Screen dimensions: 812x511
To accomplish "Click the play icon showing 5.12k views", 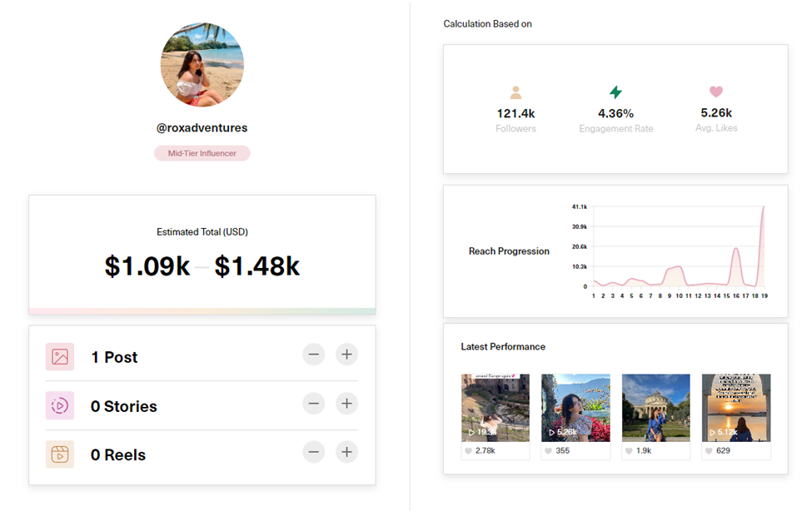I will 713,432.
